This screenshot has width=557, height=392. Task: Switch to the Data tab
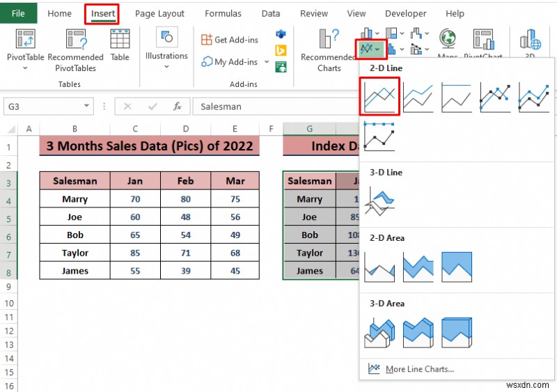271,13
